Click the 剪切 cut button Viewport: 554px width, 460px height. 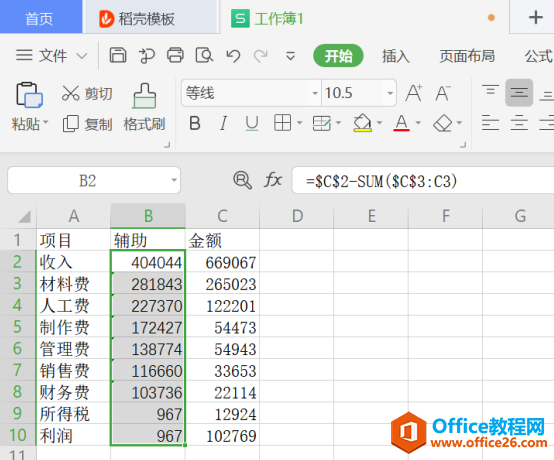point(87,93)
